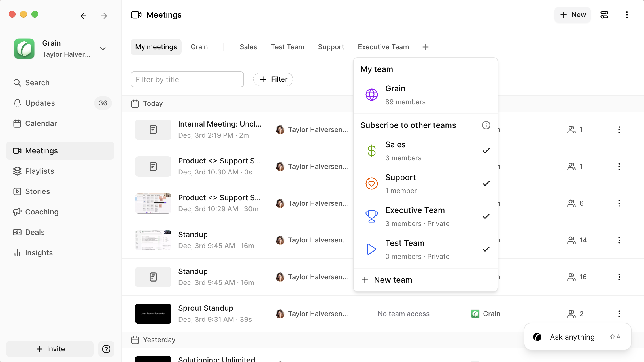Screen dimensions: 644x362
Task: Expand the Grain workspace switcher chevron
Action: click(103, 49)
